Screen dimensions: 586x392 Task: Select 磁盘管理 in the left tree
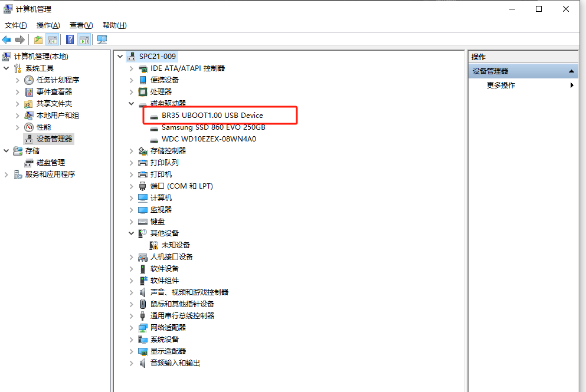51,163
